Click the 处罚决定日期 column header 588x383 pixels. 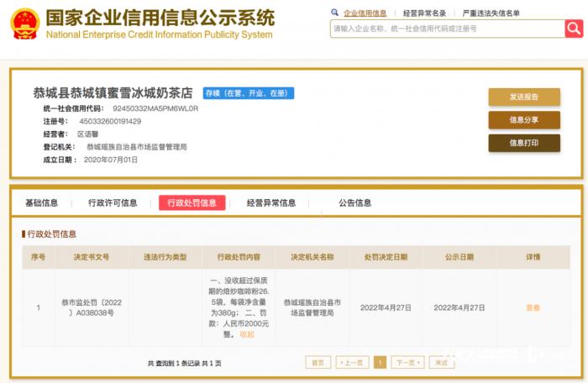pos(386,257)
